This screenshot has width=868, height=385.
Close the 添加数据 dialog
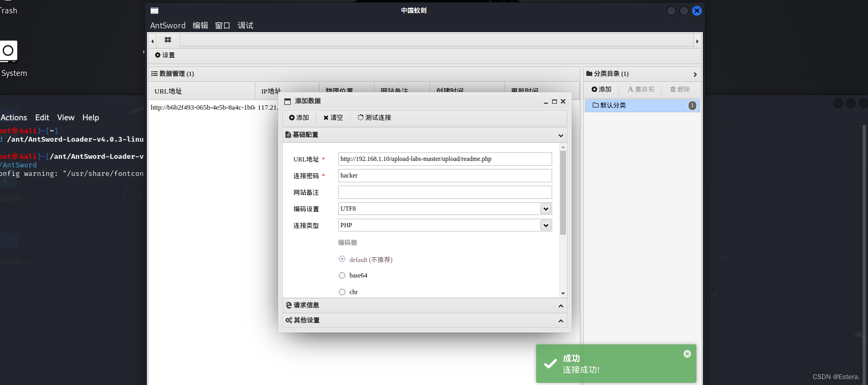(563, 102)
